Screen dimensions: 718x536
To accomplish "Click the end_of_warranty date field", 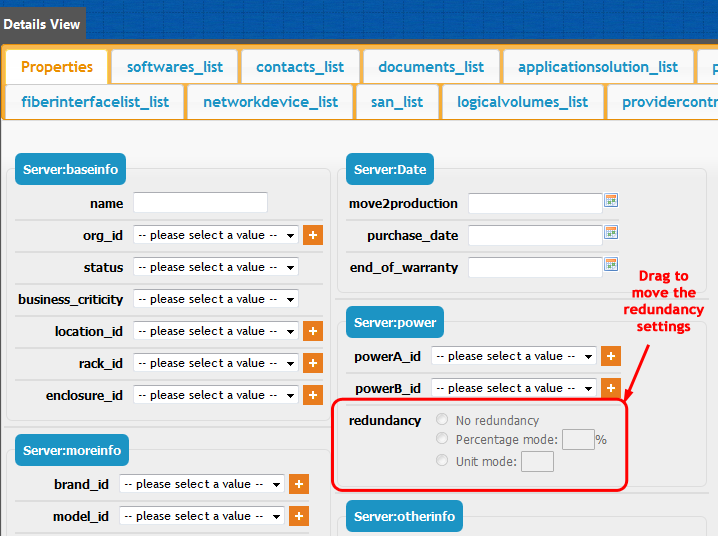I will pyautogui.click(x=535, y=267).
